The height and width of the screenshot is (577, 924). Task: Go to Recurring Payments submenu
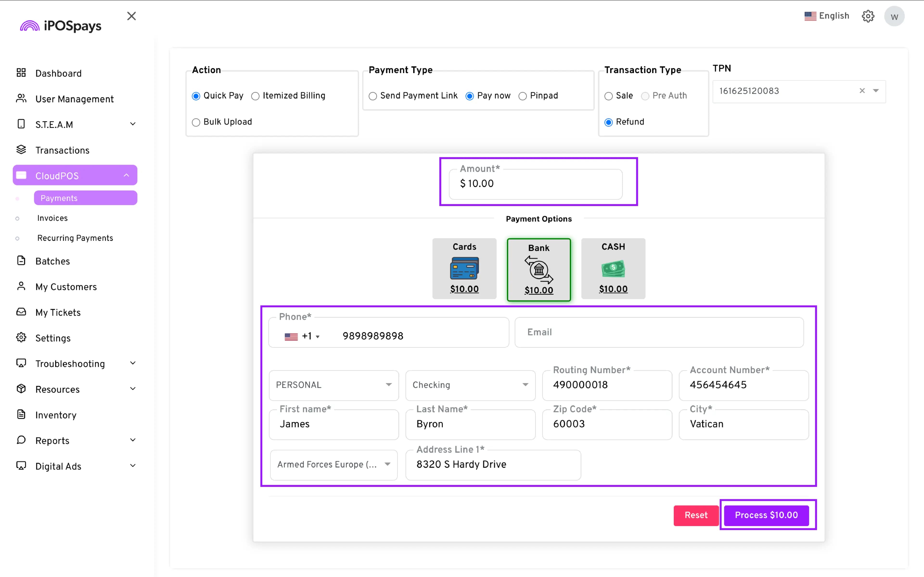coord(75,238)
